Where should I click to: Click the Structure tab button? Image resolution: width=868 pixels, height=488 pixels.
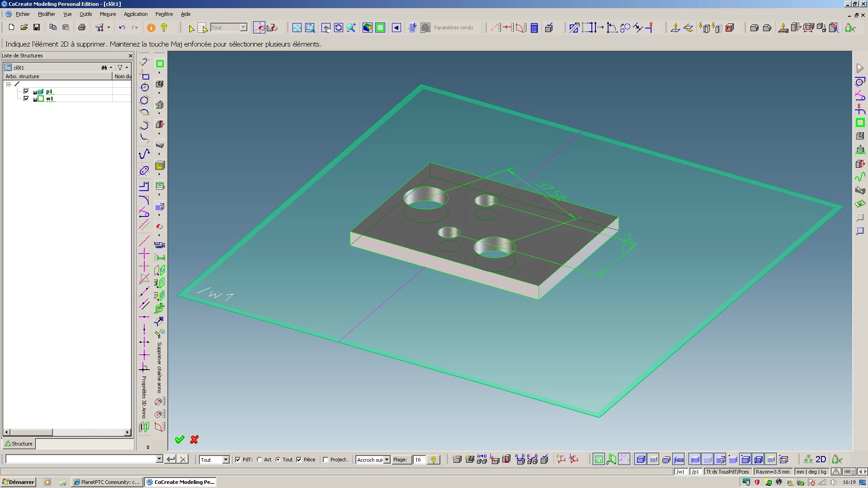pyautogui.click(x=19, y=444)
